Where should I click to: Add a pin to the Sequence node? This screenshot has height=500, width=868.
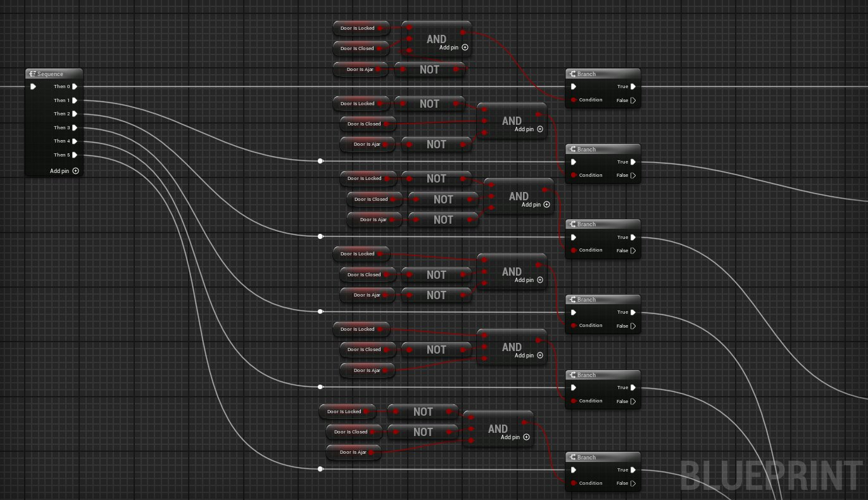(75, 171)
